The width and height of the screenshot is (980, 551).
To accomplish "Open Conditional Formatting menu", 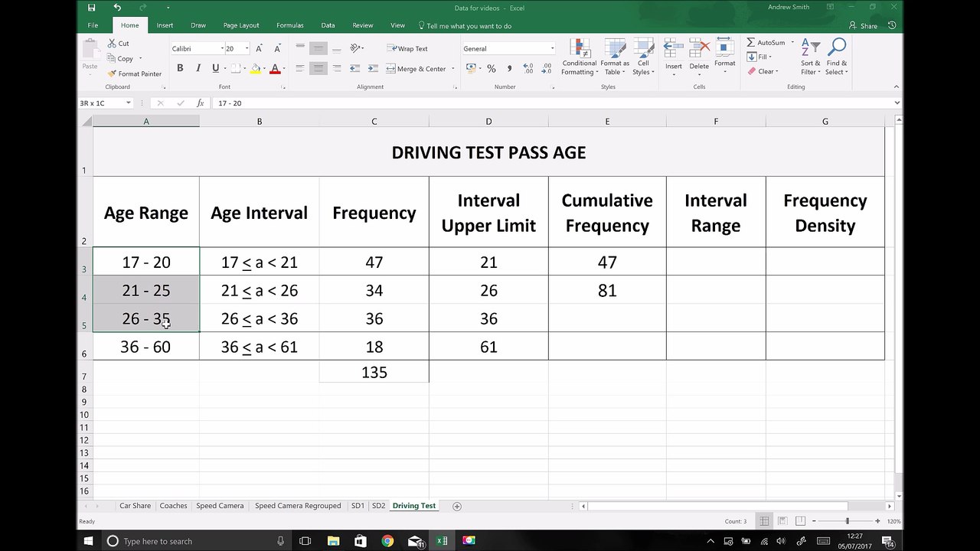I will coord(579,57).
